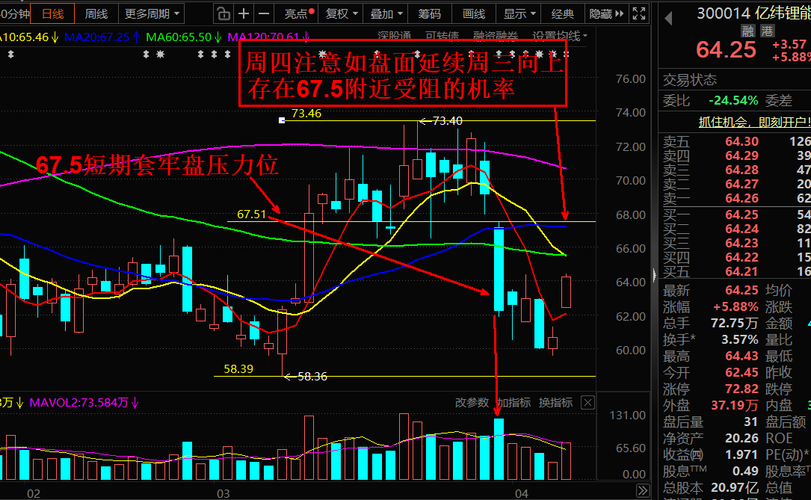
Task: Click 隐藏 hide panel button
Action: [x=606, y=14]
